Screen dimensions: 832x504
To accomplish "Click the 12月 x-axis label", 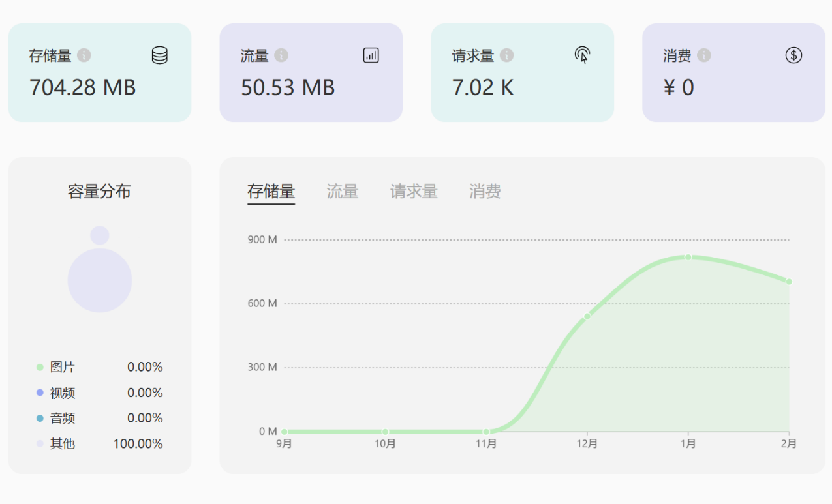I will [587, 444].
